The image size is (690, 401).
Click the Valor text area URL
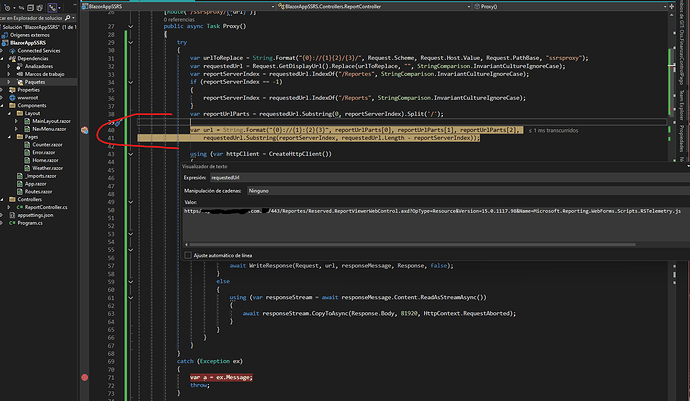(x=432, y=211)
